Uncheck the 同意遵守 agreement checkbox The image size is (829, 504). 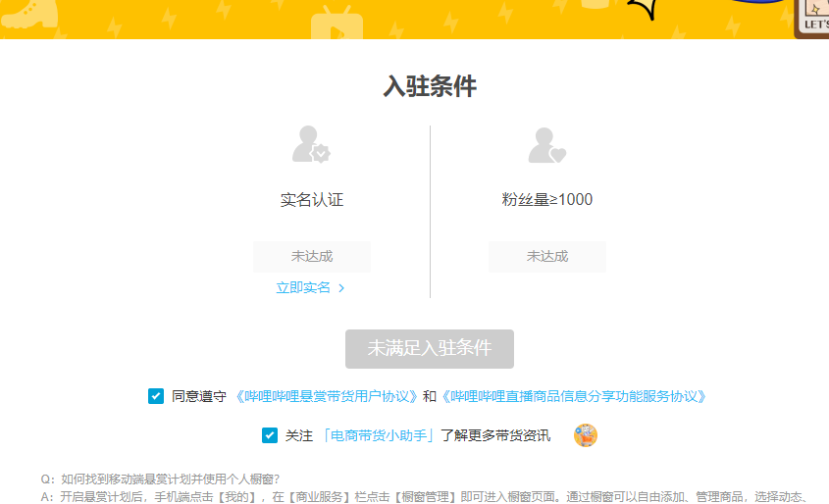point(156,396)
